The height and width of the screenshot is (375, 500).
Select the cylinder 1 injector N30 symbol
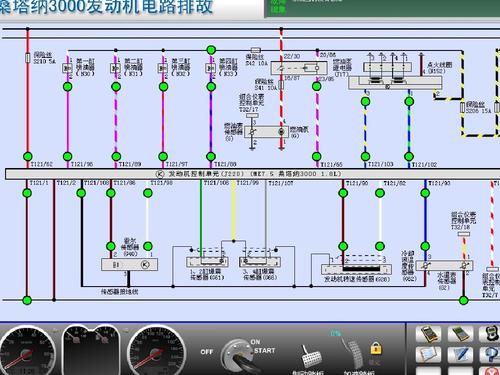click(x=67, y=68)
